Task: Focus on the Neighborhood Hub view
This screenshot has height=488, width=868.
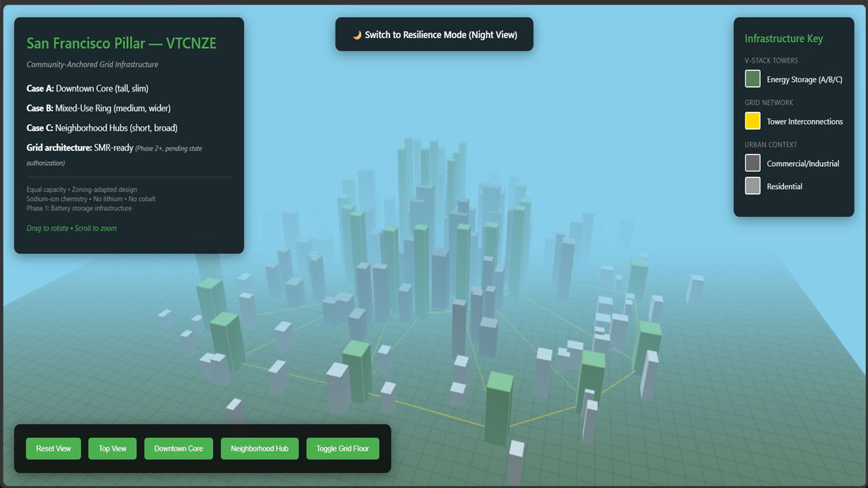Action: pyautogui.click(x=260, y=449)
